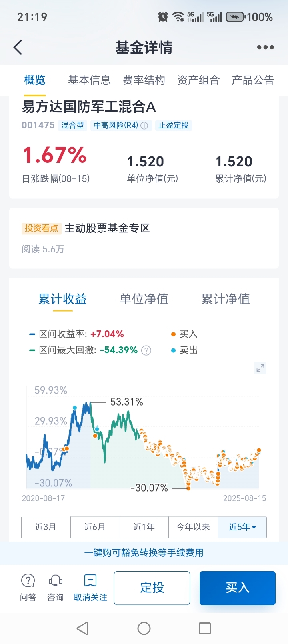288x644 pixels.
Task: Tap the -30.07% lowest point marker
Action: pyautogui.click(x=188, y=488)
